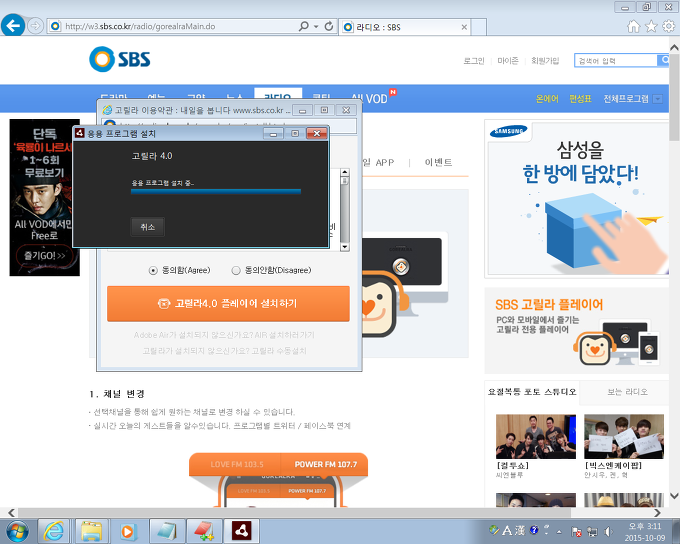Open File Explorer folder taskbar icon

pyautogui.click(x=91, y=531)
